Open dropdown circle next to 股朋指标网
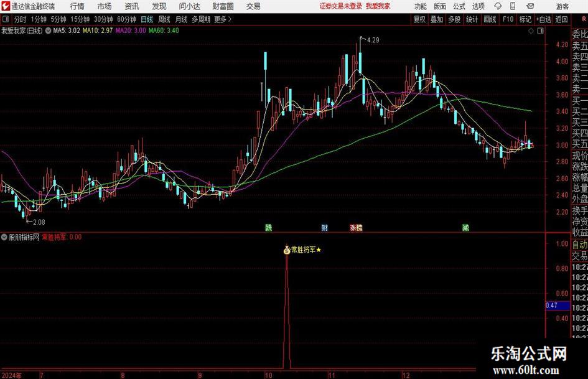588x379 pixels. pos(4,237)
